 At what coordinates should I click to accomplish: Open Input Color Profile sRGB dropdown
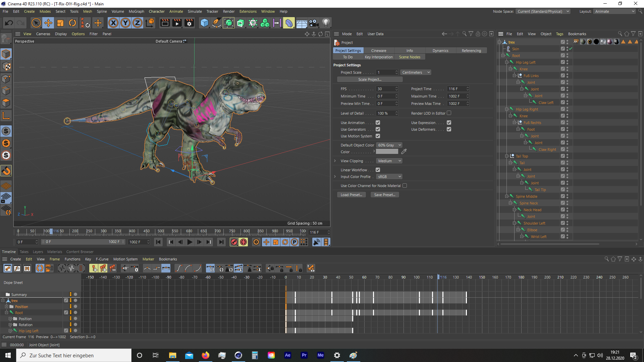pos(389,177)
